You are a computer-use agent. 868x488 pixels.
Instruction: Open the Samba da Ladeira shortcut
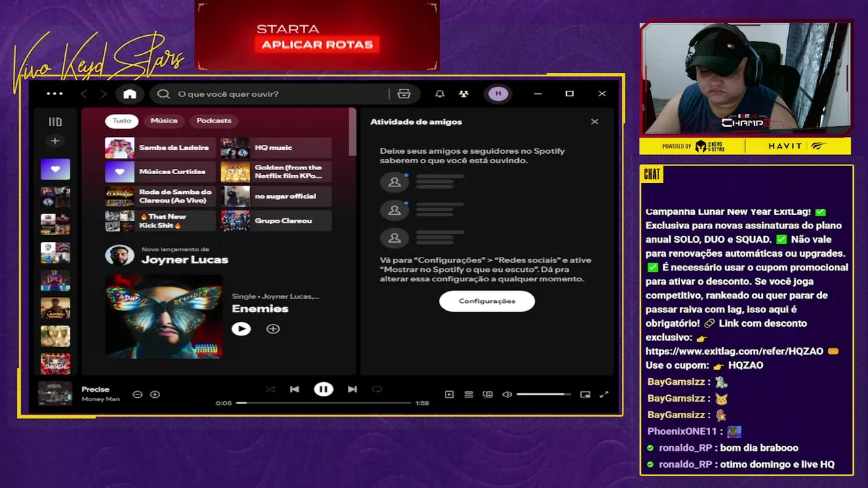pyautogui.click(x=160, y=148)
